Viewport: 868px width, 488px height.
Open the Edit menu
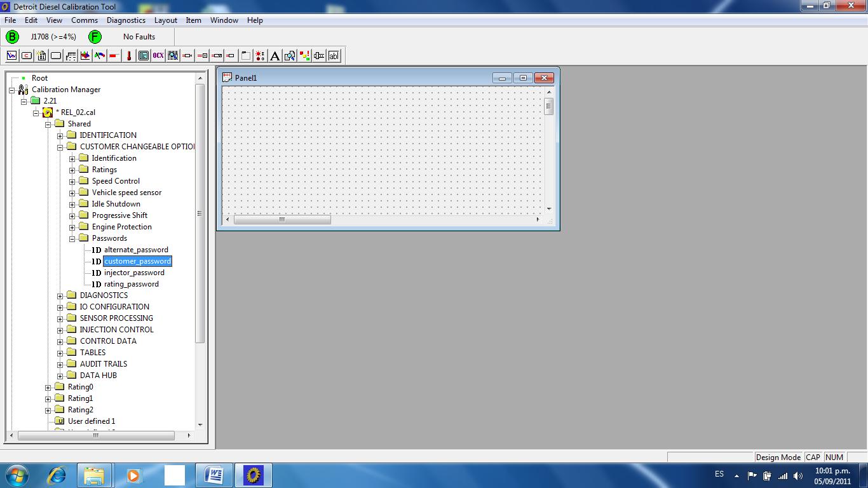coord(31,20)
